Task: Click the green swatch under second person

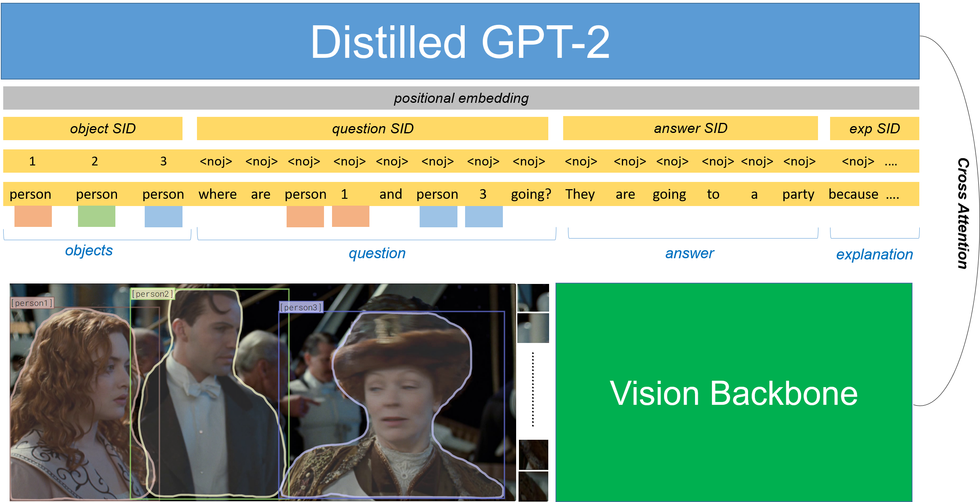Action: click(96, 216)
